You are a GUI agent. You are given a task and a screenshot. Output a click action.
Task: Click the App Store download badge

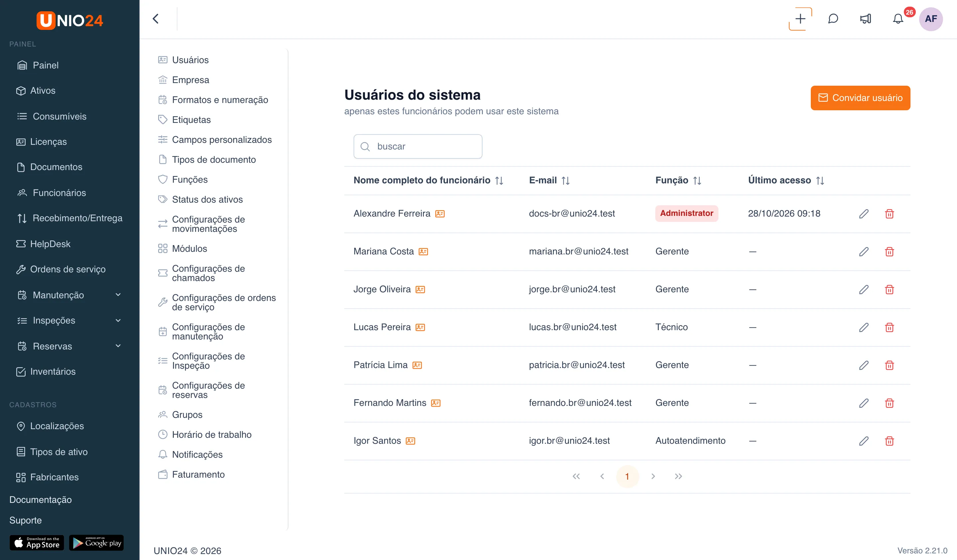tap(37, 543)
